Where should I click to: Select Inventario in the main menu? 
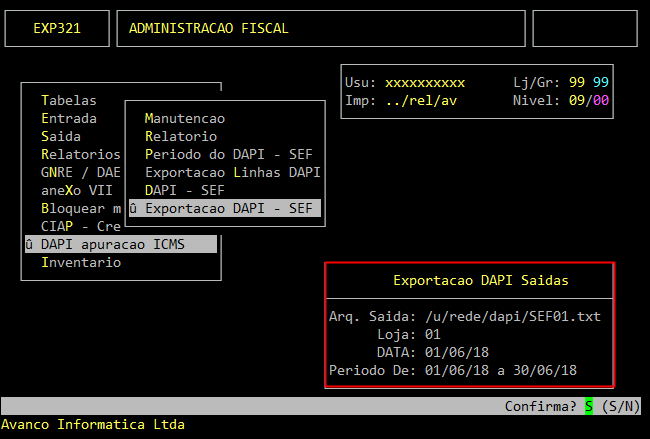pos(81,262)
